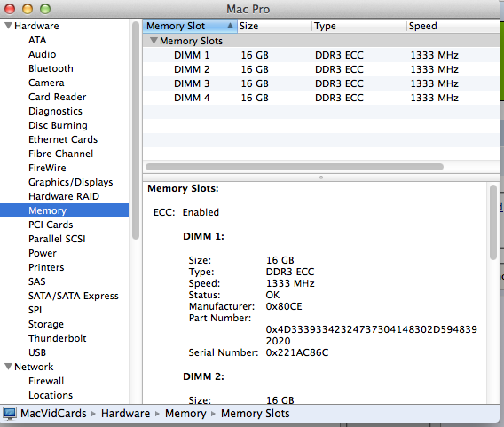
Task: Select Parallel SCSI in the sidebar
Action: (x=57, y=239)
